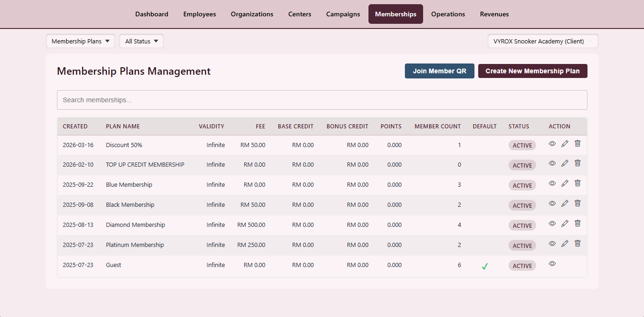Screen dimensions: 644x317
Task: Navigate to the Campaigns tab
Action: tap(343, 14)
